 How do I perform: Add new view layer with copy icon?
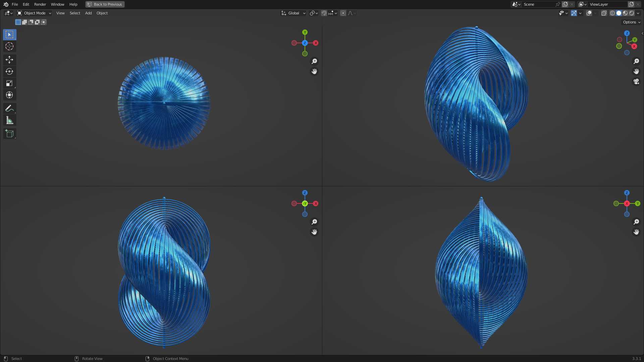631,4
